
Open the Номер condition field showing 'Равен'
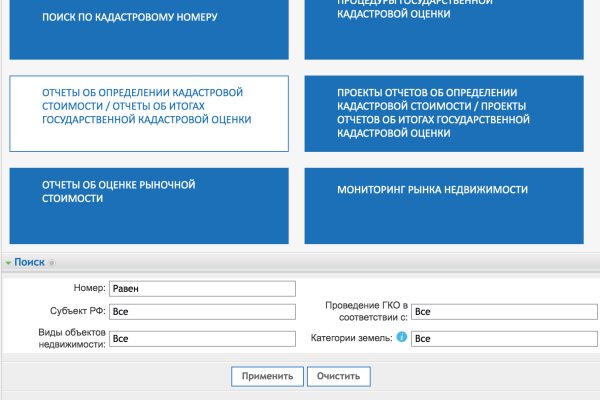click(202, 289)
